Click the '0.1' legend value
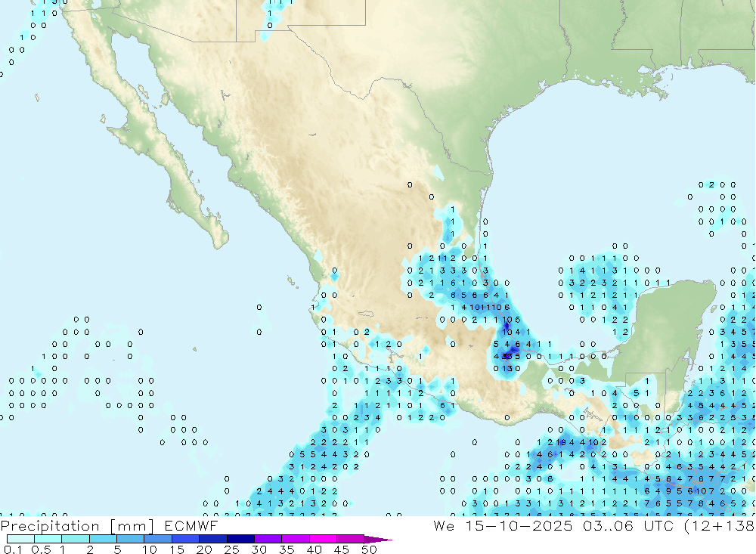 point(13,549)
